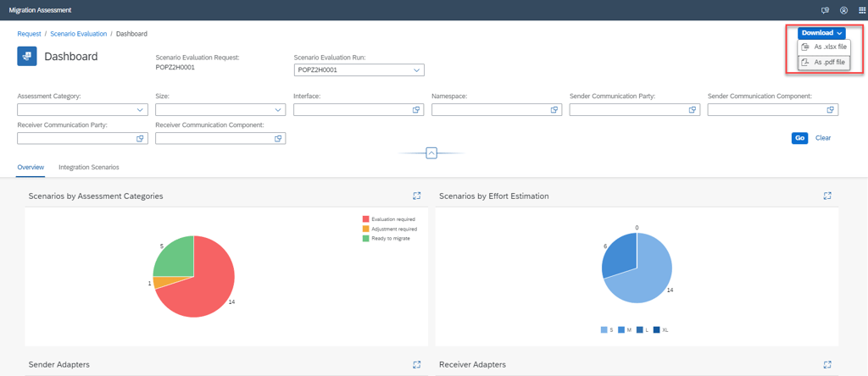Maximize the Sender Adapters chart

(417, 364)
